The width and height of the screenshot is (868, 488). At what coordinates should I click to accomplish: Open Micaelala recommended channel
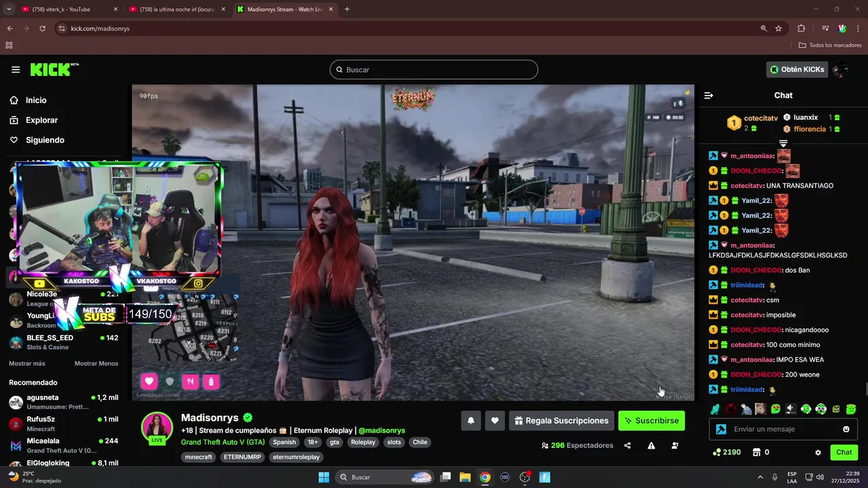tap(64, 445)
